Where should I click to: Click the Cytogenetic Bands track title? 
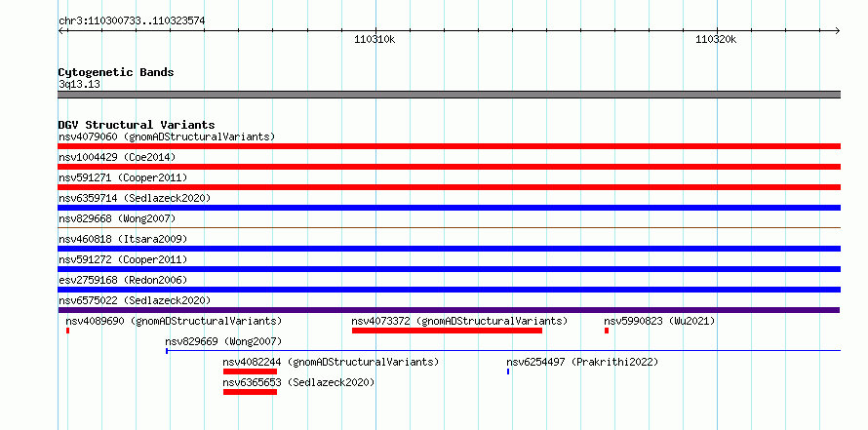tap(116, 72)
